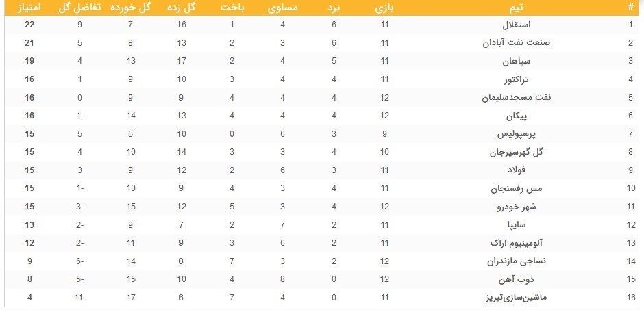The width and height of the screenshot is (644, 310).
Task: Select the ماشین‌سازی‌تبریز team name
Action: point(525,298)
